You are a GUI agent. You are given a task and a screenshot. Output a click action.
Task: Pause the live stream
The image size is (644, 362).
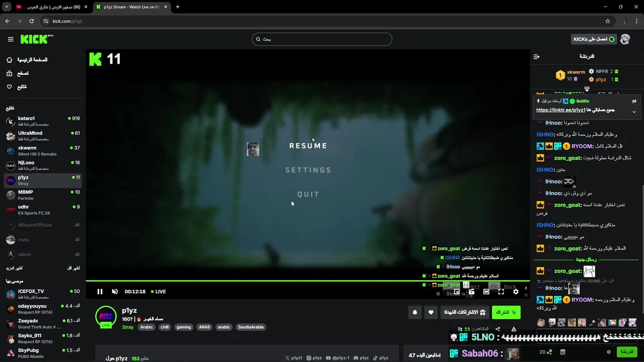pyautogui.click(x=100, y=292)
